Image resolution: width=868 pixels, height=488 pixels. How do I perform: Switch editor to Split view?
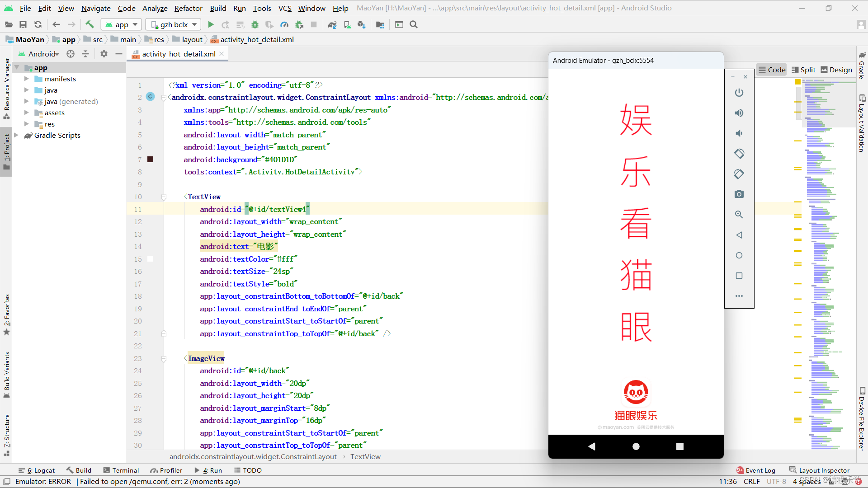tap(803, 70)
